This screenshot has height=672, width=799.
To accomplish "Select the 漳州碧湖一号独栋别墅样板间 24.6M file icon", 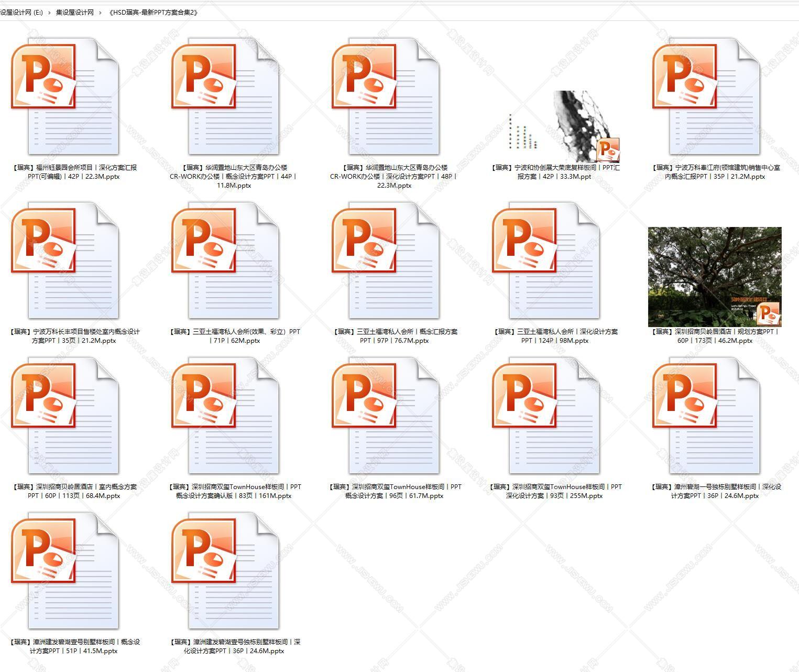I will [x=707, y=416].
